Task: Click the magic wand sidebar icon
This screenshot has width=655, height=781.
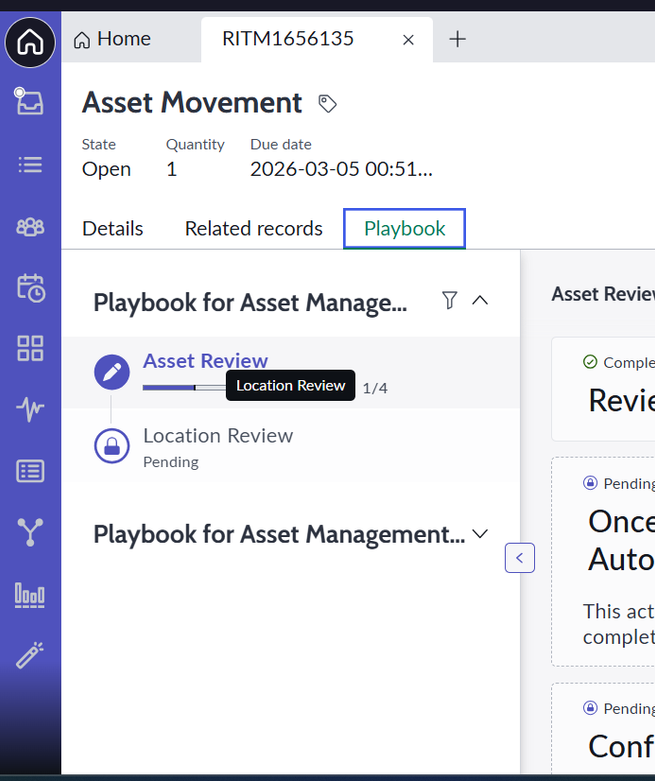Action: tap(30, 655)
